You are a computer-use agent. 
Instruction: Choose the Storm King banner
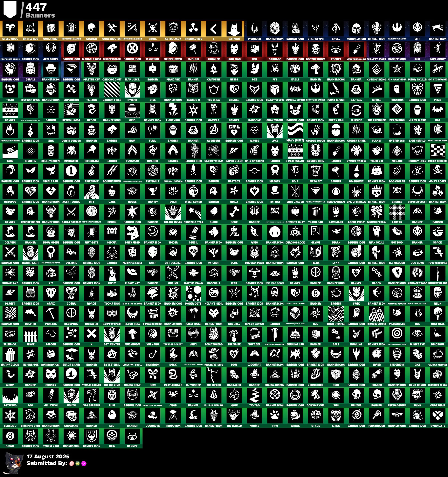pyautogui.click(x=51, y=436)
